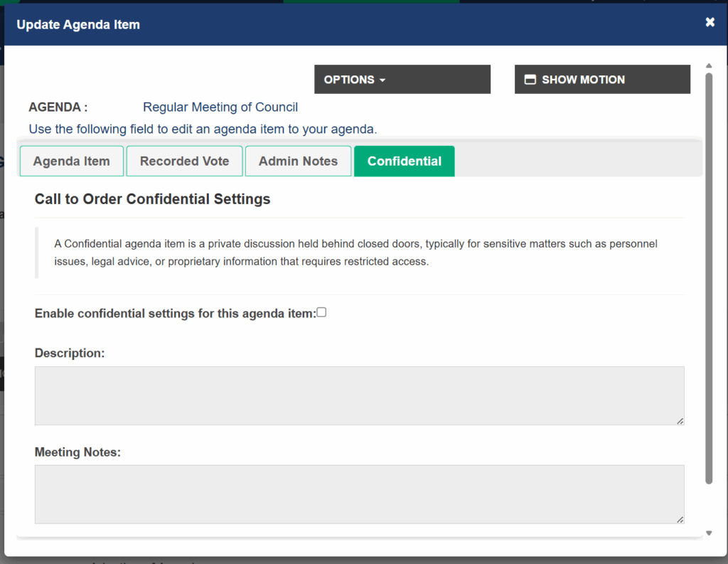Go to the Admin Notes tab

pyautogui.click(x=298, y=161)
